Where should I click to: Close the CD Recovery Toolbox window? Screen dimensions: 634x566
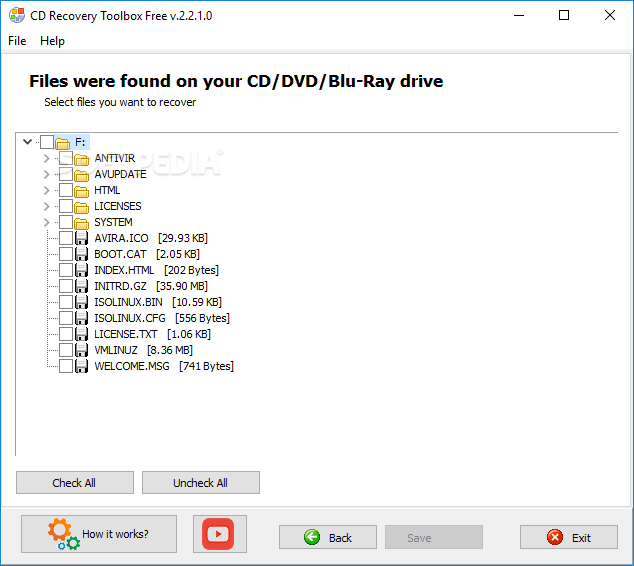610,15
